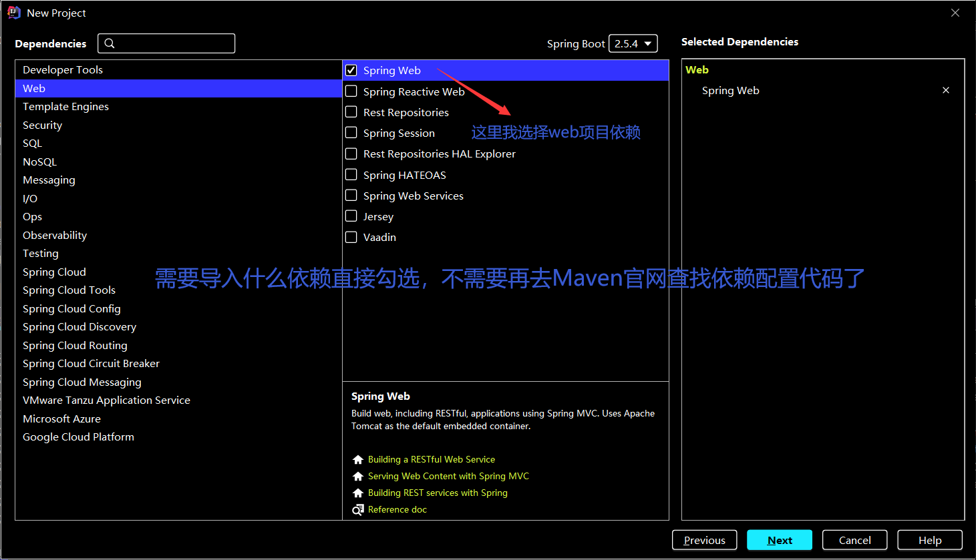
Task: Focus the Dependencies search field
Action: 166,43
